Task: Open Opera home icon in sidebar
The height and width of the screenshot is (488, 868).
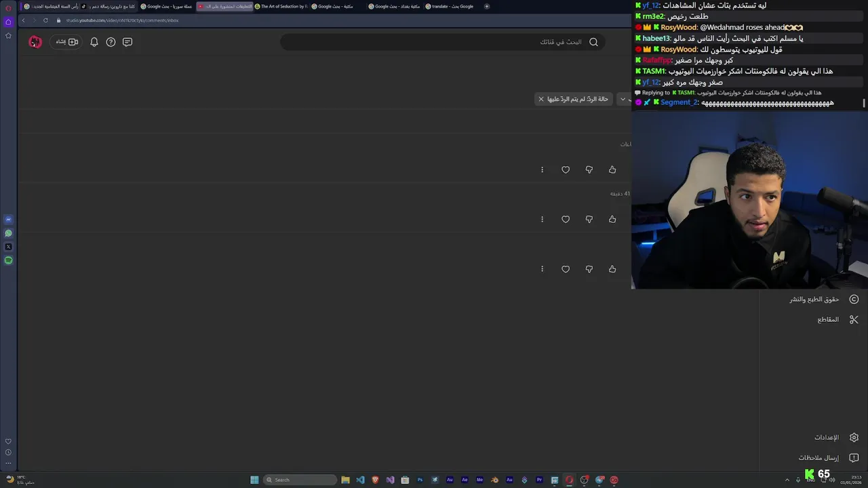Action: click(8, 22)
